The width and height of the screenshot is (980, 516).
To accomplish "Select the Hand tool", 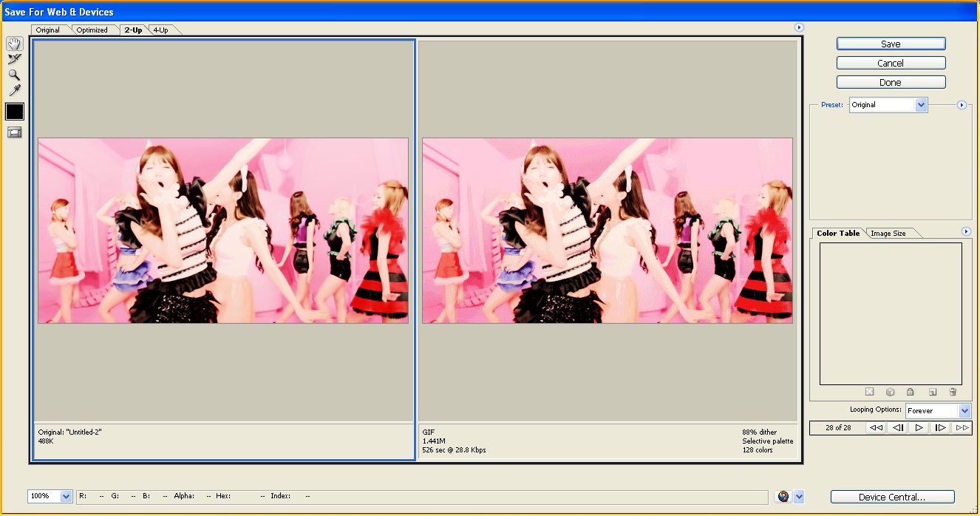I will (15, 44).
